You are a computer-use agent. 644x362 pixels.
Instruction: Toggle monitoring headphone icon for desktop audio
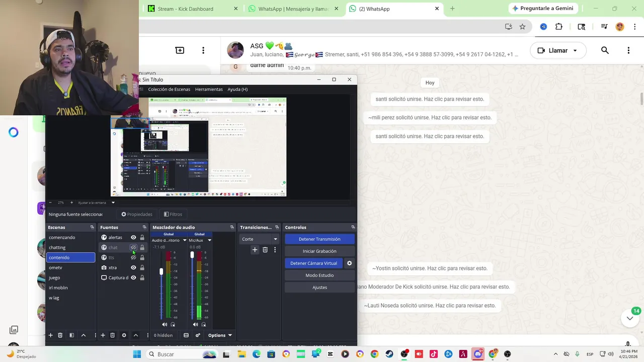[x=173, y=324]
